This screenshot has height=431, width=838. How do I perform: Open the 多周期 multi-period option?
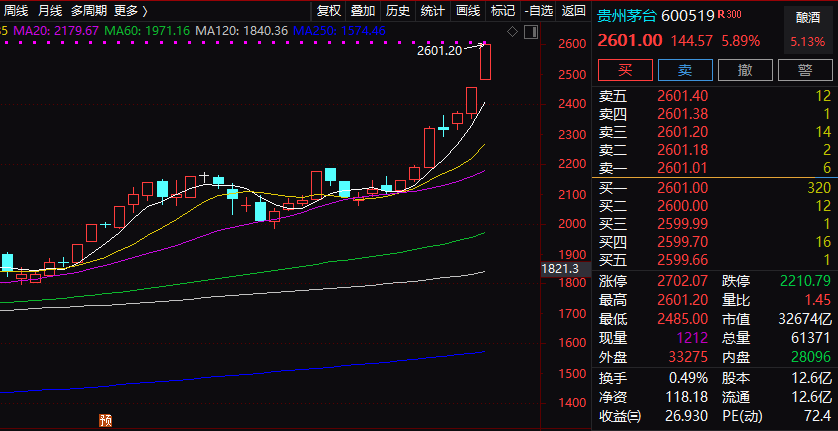[88, 11]
